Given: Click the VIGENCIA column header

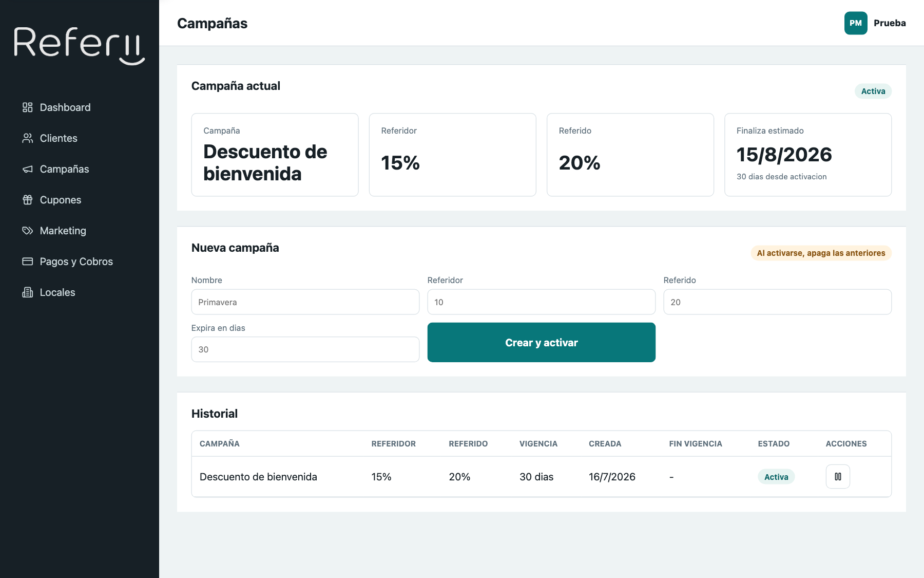Looking at the screenshot, I should [538, 443].
